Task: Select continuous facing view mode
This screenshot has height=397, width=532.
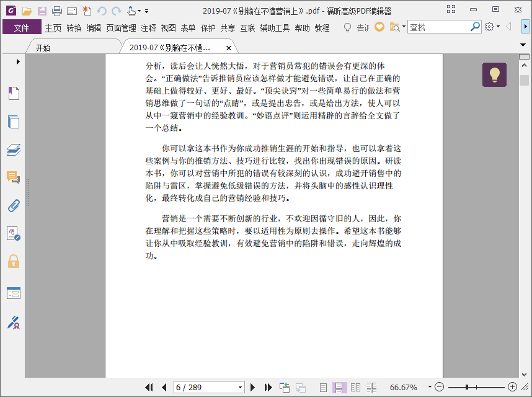Action: [x=371, y=387]
